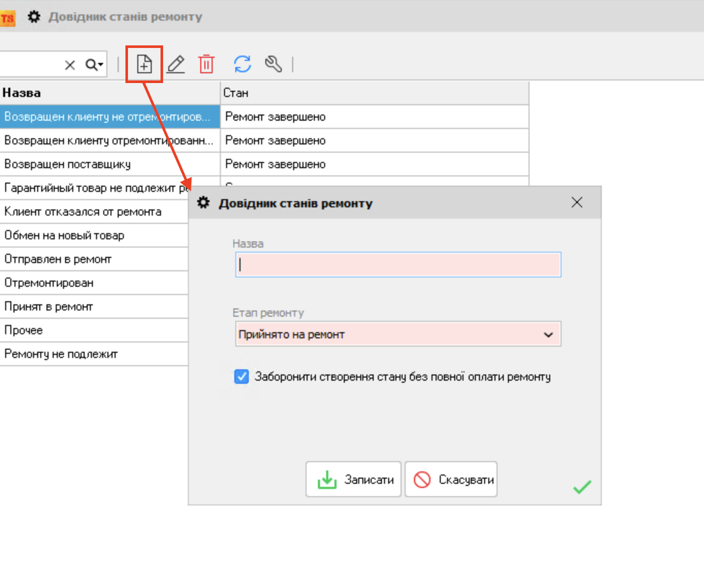Click the Назва input field in dialog

pyautogui.click(x=398, y=265)
